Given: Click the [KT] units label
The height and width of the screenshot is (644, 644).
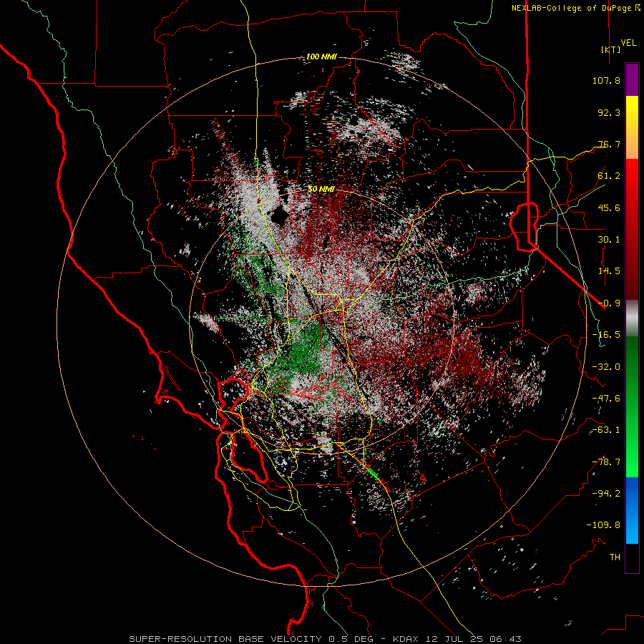Looking at the screenshot, I should (611, 49).
